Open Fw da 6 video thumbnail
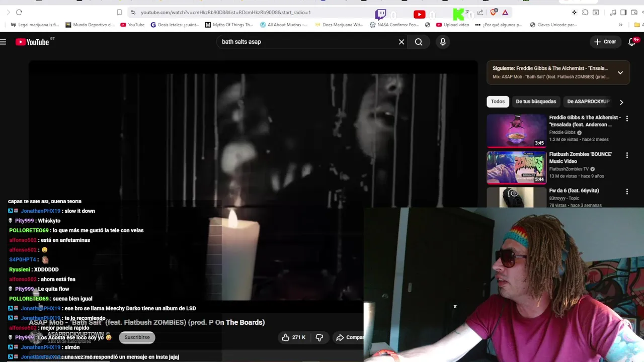Image resolution: width=644 pixels, height=362 pixels. click(x=516, y=197)
